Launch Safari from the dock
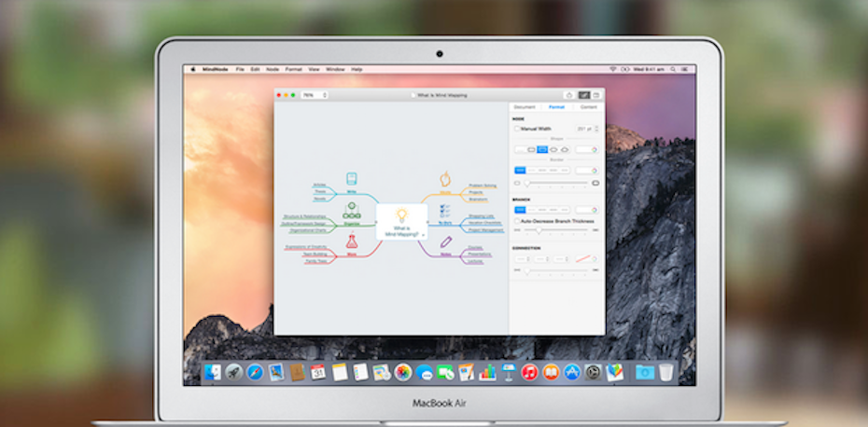 (x=255, y=372)
